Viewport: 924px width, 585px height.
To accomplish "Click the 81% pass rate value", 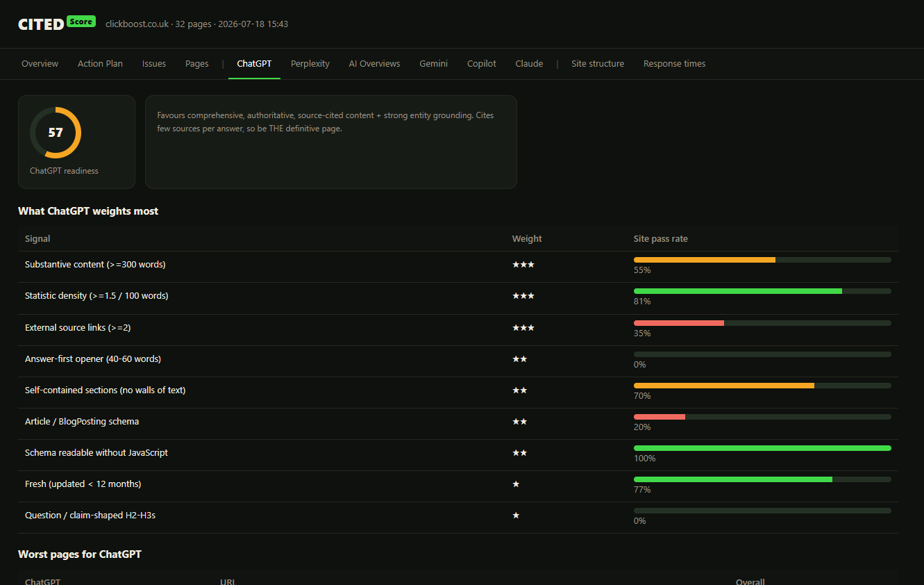I will 642,302.
